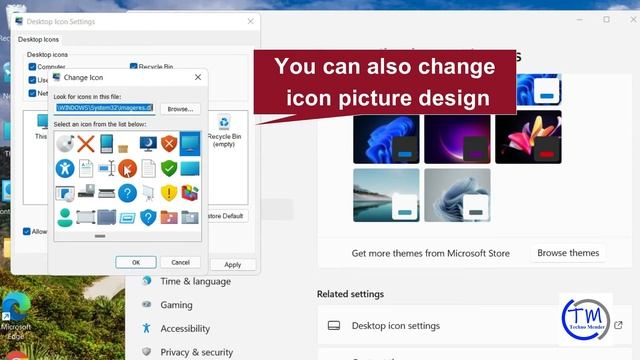Choose the small brown box icon
Viewport: 640px width, 360px height.
[x=123, y=149]
